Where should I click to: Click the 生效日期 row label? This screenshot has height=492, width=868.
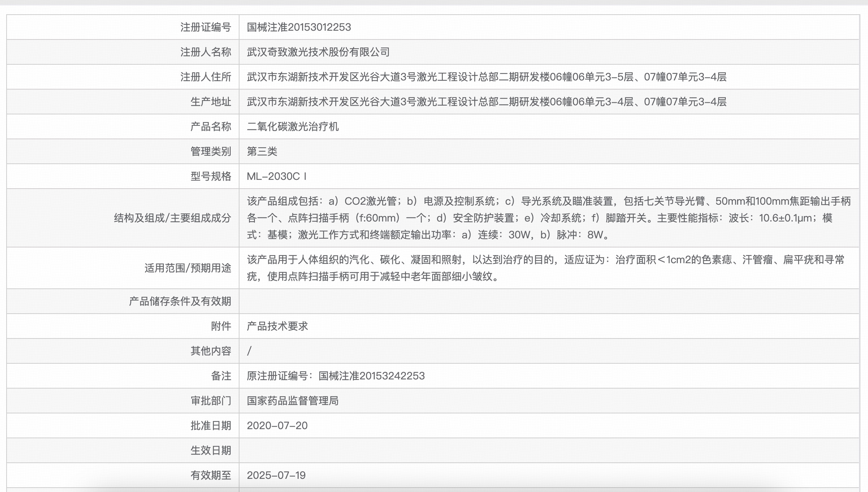click(211, 450)
